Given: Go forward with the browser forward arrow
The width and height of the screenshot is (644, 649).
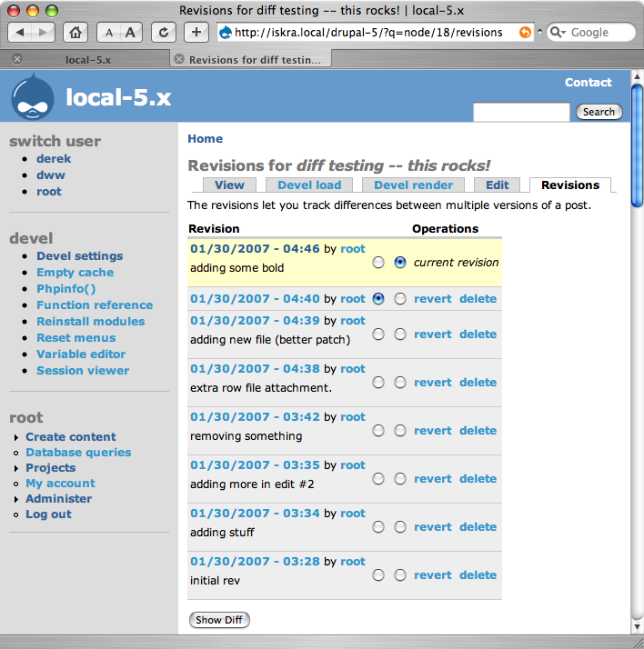Looking at the screenshot, I should pyautogui.click(x=43, y=33).
